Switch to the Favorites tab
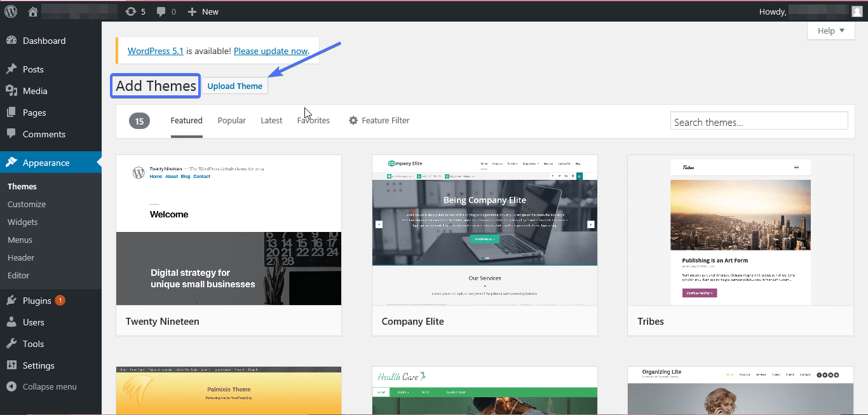This screenshot has width=868, height=415. coord(313,121)
